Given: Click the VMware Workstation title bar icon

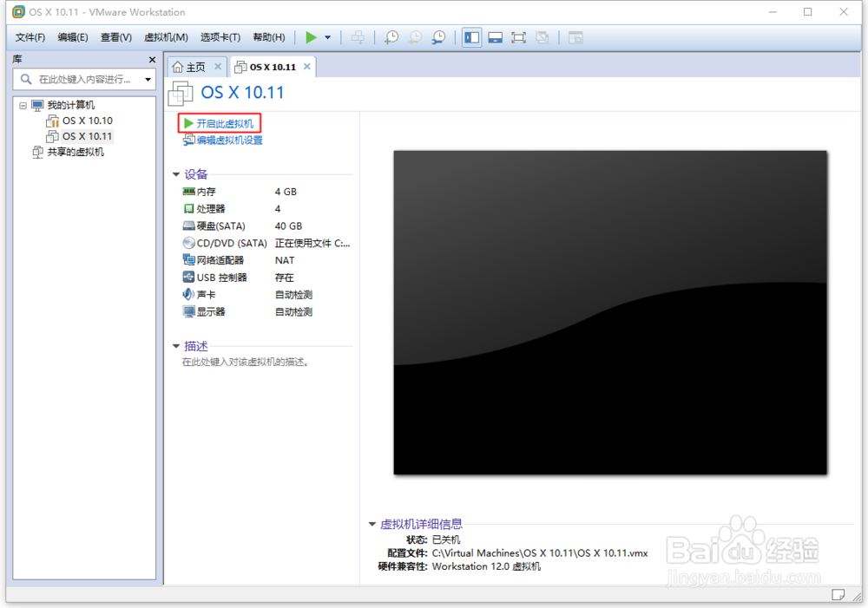Looking at the screenshot, I should point(18,11).
